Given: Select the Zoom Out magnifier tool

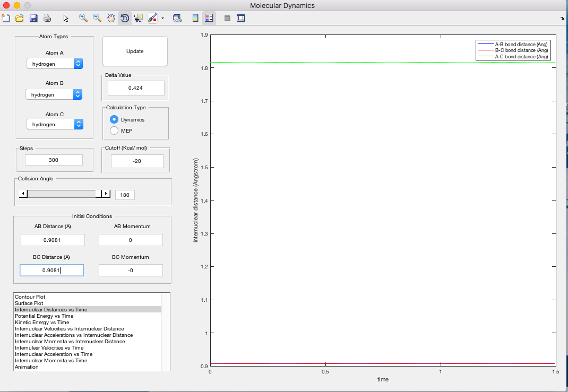Looking at the screenshot, I should pyautogui.click(x=97, y=18).
